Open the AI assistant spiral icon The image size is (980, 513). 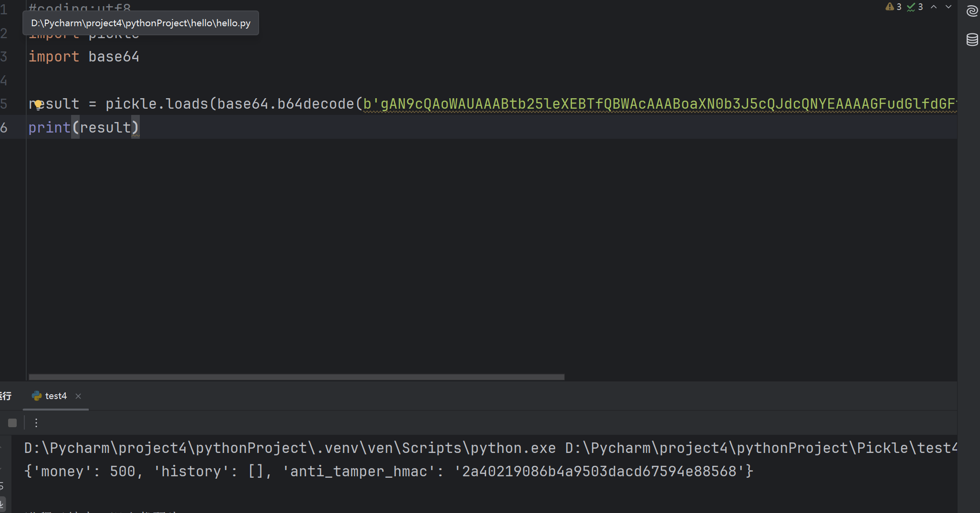[972, 10]
